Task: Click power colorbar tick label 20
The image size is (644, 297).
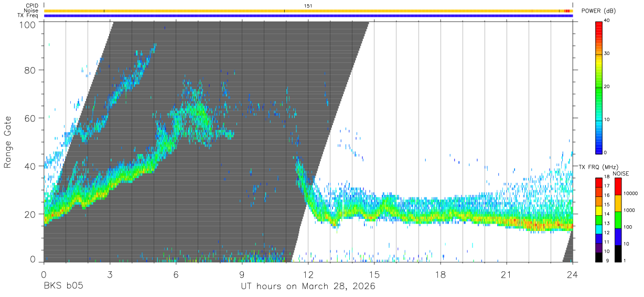Action: pos(608,87)
